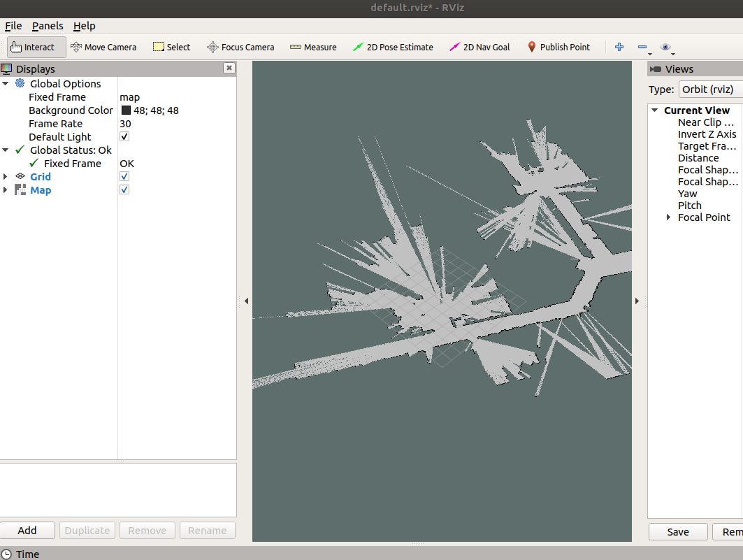
Task: Open the Panels menu
Action: coord(47,26)
